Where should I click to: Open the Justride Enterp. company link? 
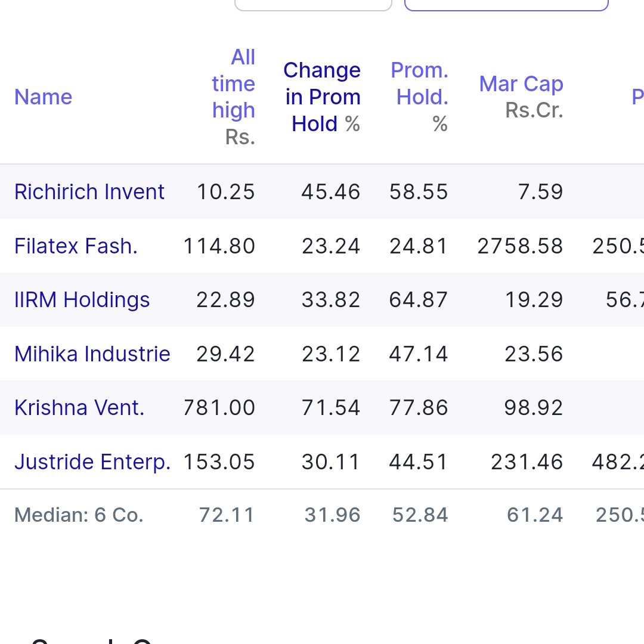[92, 462]
